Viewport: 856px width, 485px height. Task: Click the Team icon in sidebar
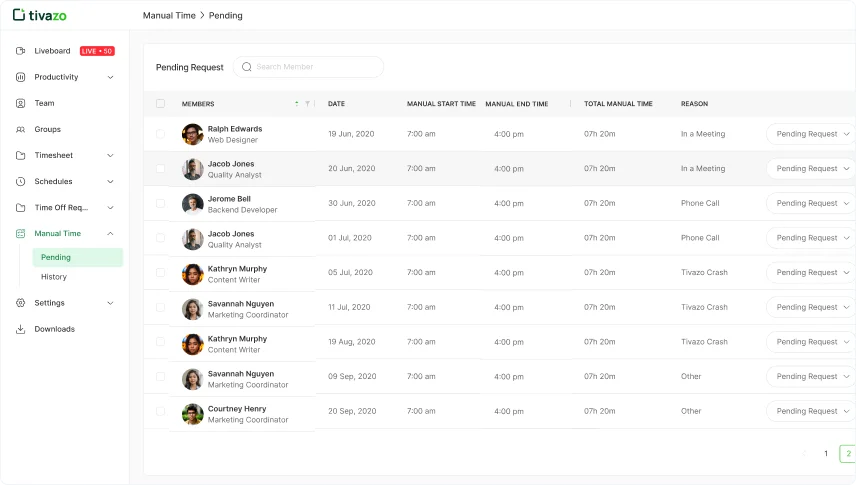click(x=21, y=103)
